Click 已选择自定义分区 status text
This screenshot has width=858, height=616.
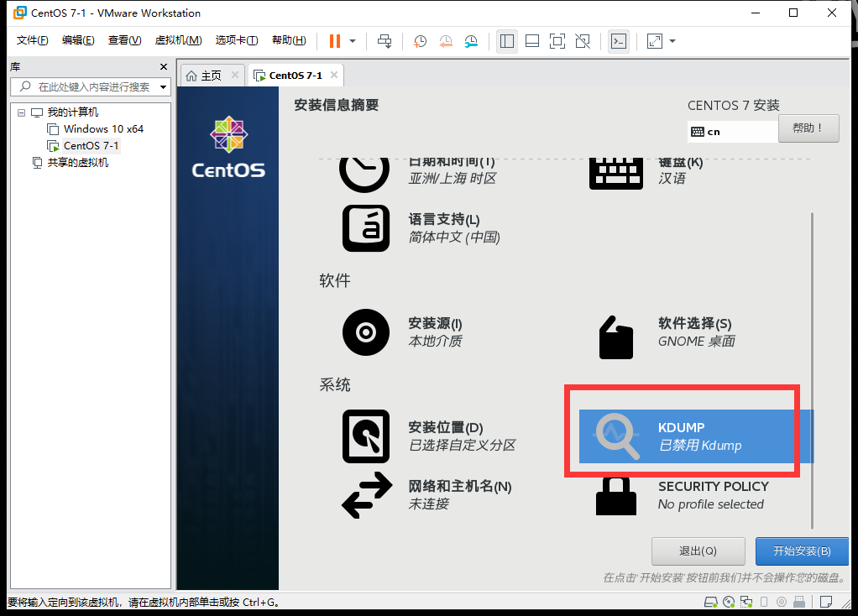click(x=462, y=446)
